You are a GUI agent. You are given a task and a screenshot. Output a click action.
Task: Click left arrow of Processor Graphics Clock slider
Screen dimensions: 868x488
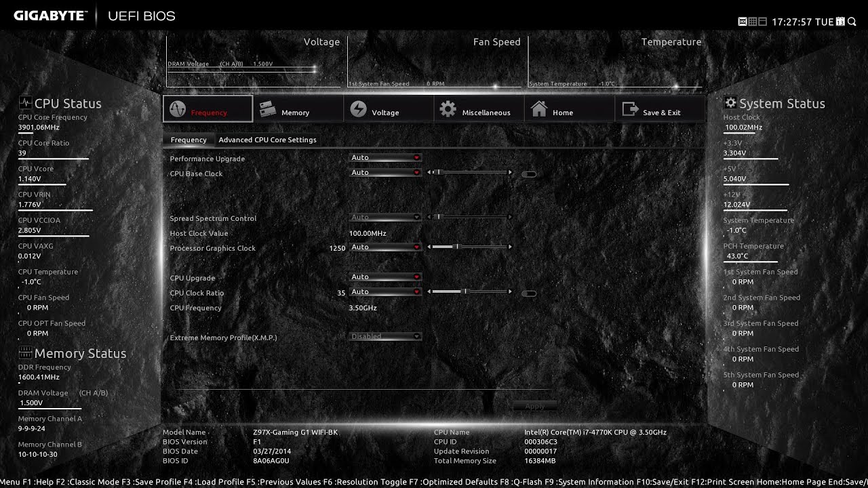click(x=429, y=247)
